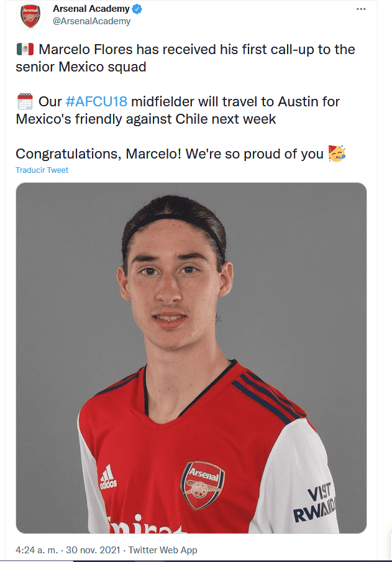The height and width of the screenshot is (562, 392).
Task: Click the Visit Rwanda sleeve sponsor
Action: 316,504
